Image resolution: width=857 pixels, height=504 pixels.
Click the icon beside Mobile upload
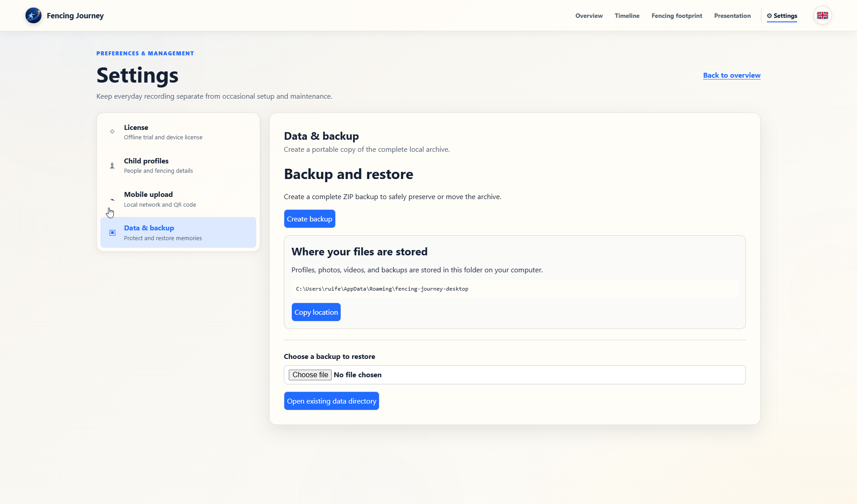112,199
